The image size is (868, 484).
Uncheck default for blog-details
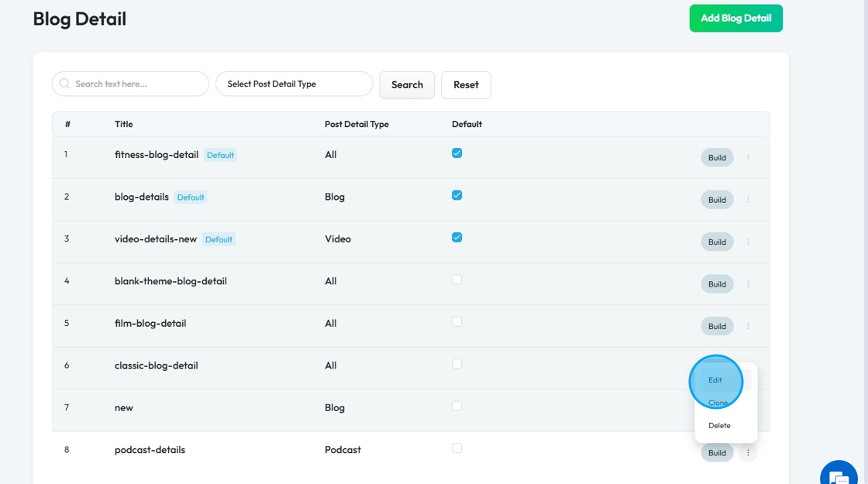(456, 195)
